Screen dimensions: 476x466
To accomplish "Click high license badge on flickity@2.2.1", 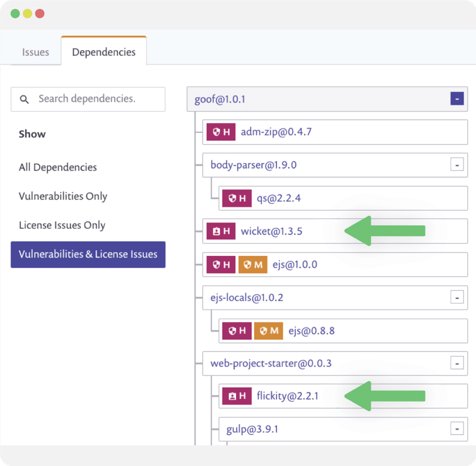I will pos(237,396).
